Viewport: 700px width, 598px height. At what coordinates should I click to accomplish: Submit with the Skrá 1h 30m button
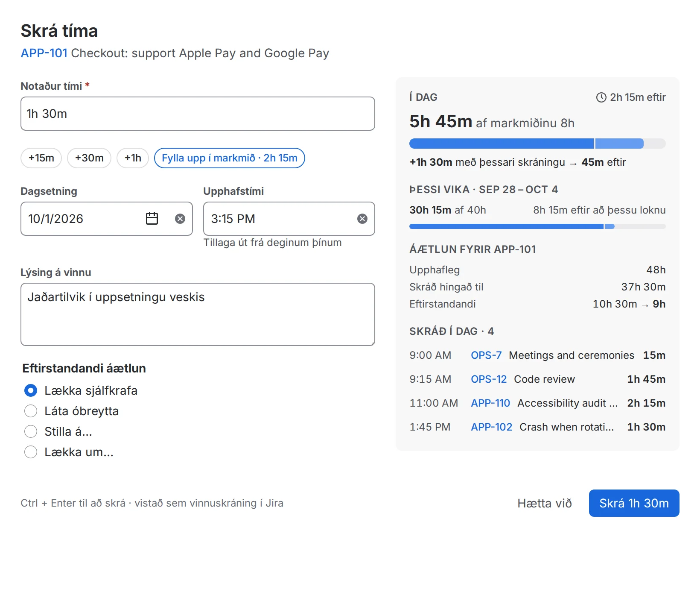[x=634, y=503]
